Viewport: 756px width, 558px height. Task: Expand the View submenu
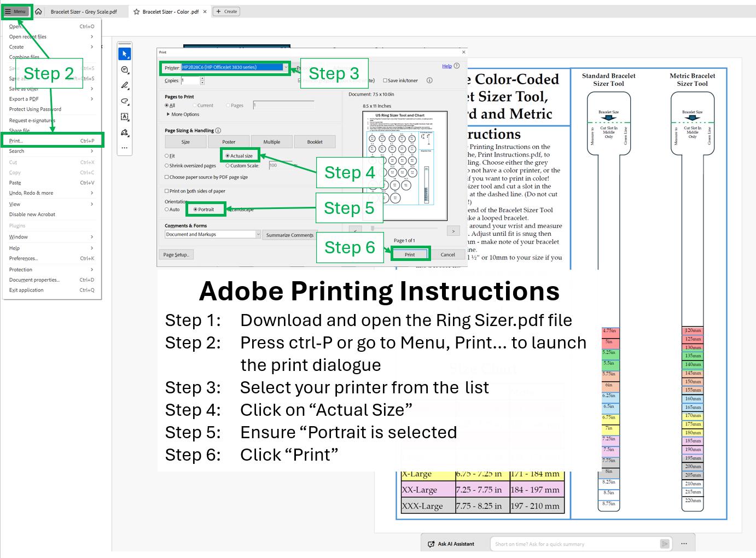tap(51, 204)
